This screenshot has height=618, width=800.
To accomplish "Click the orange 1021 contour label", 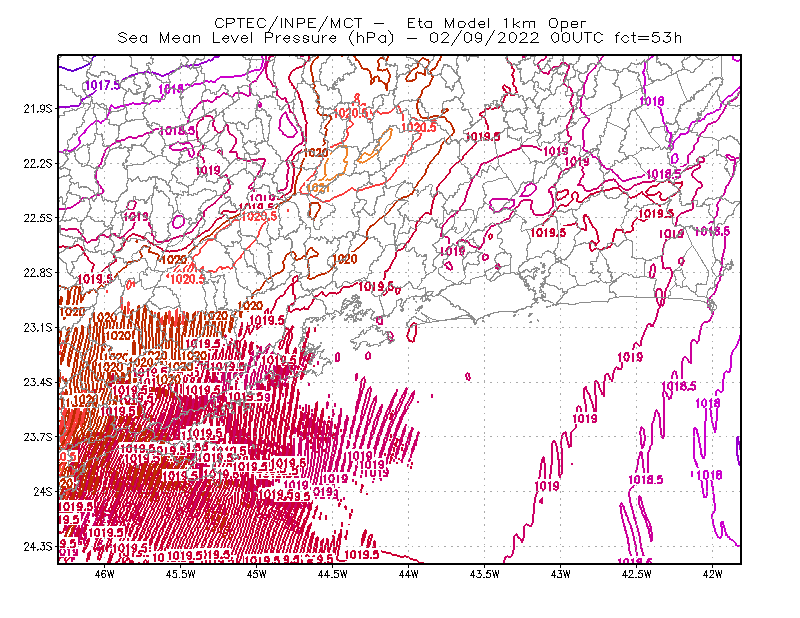I will pyautogui.click(x=317, y=188).
